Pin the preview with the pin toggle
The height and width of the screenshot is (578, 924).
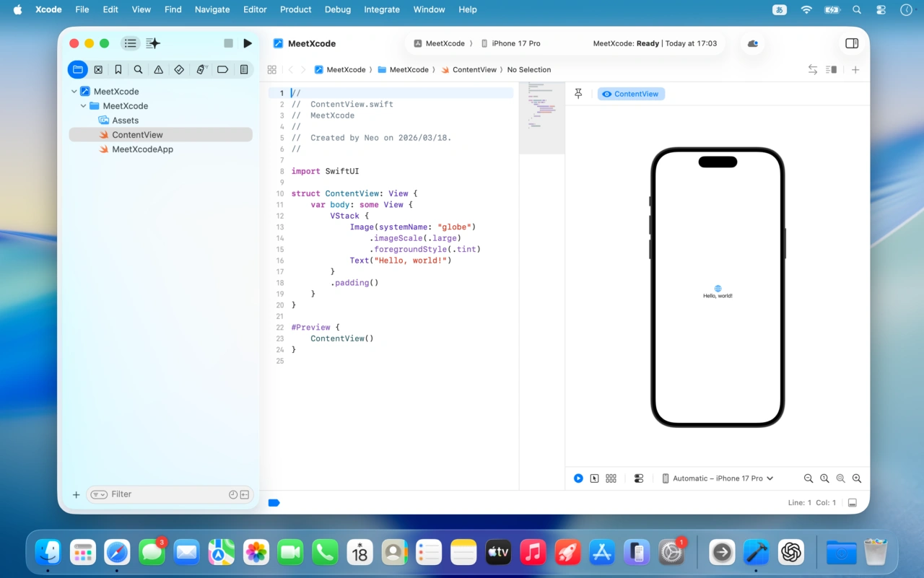[x=577, y=93]
